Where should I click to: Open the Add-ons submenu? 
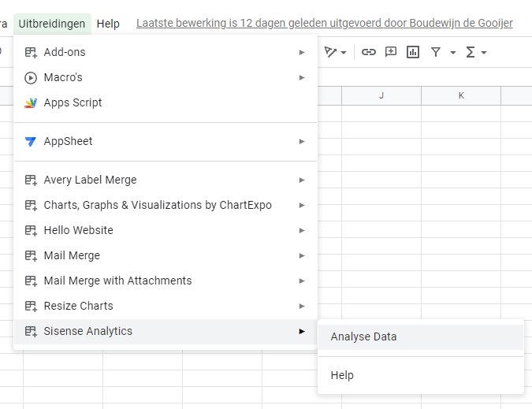[166, 52]
